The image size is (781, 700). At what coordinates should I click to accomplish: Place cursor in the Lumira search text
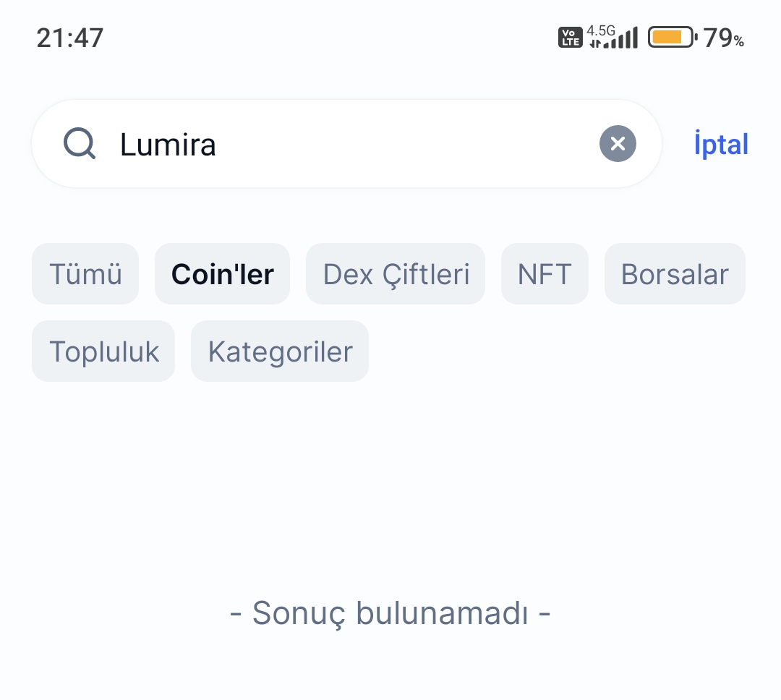168,145
